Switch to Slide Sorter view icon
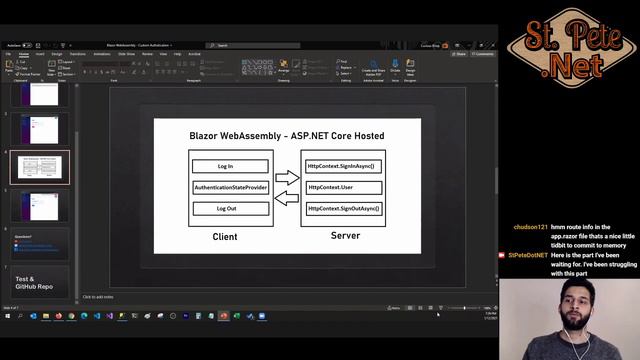This screenshot has width=640, height=360. pos(420,308)
